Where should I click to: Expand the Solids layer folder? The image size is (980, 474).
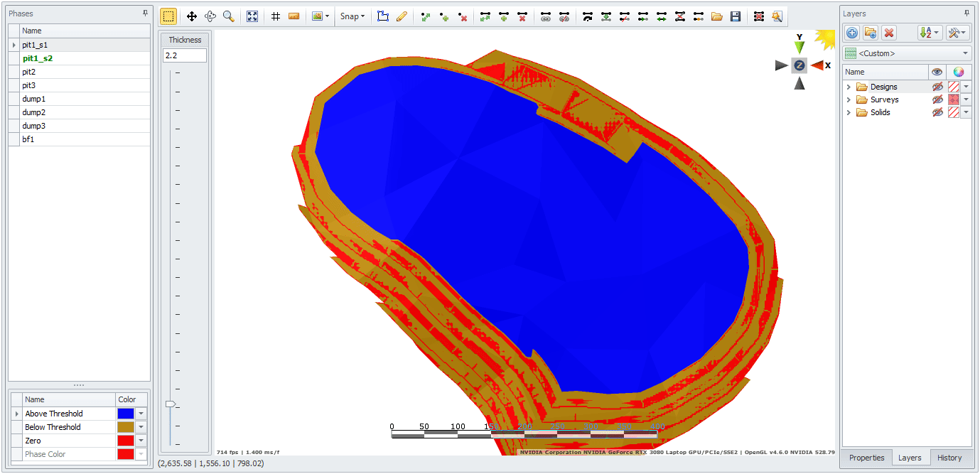tap(849, 112)
